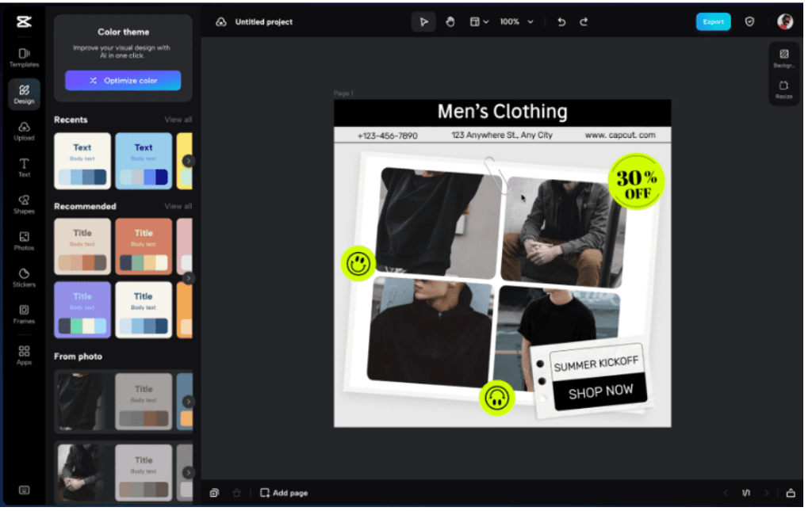
Task: Open the Upload panel
Action: coord(24,132)
